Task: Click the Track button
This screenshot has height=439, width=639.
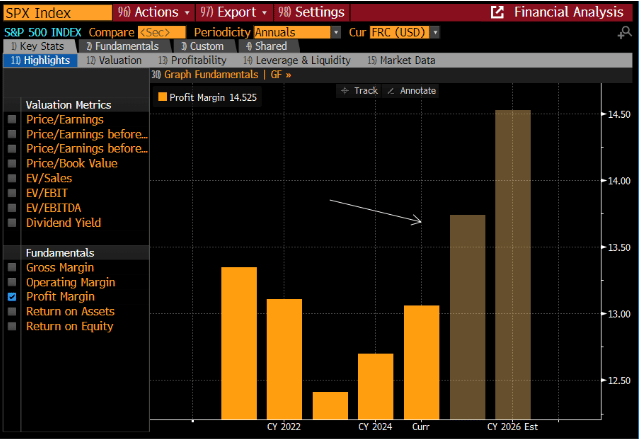Action: click(x=359, y=90)
